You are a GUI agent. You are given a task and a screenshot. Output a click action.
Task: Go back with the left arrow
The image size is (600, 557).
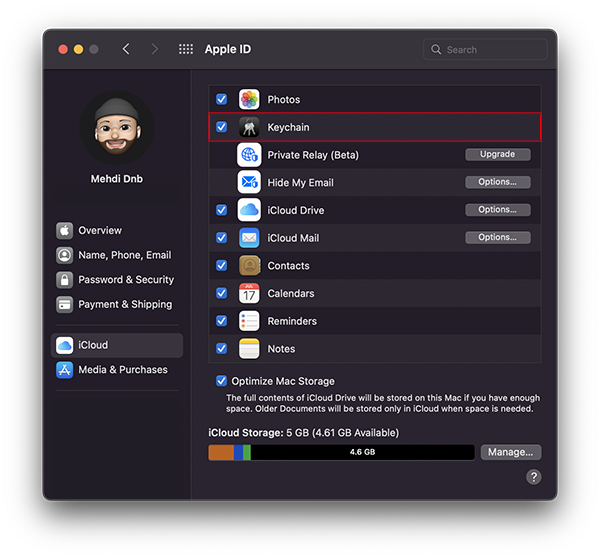click(126, 49)
